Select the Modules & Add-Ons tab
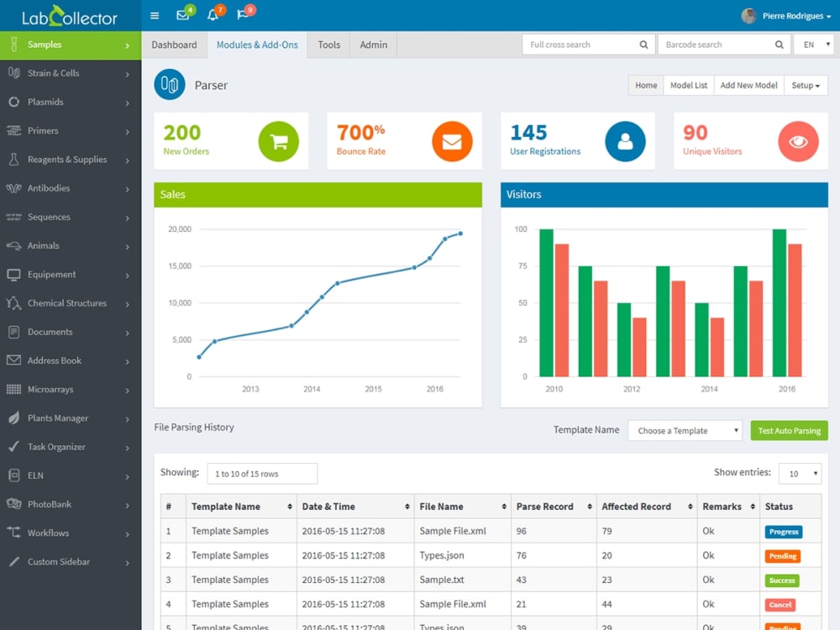 [x=257, y=45]
